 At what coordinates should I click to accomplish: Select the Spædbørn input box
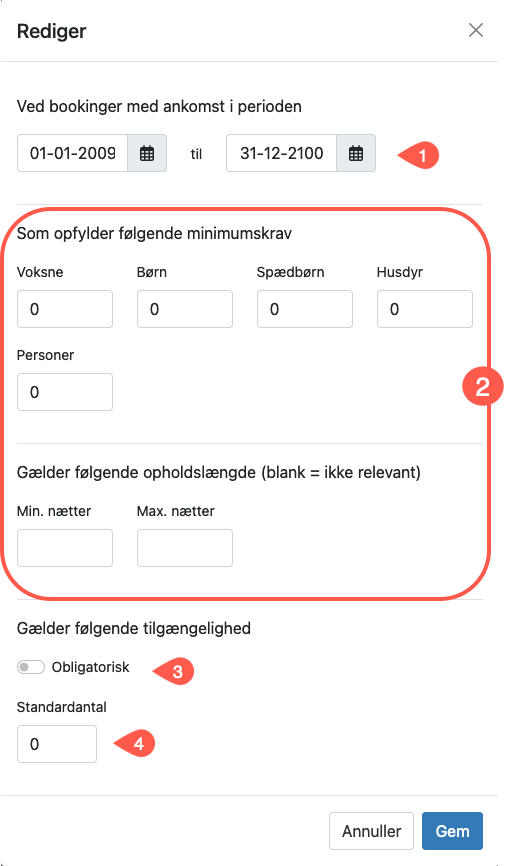tap(305, 309)
